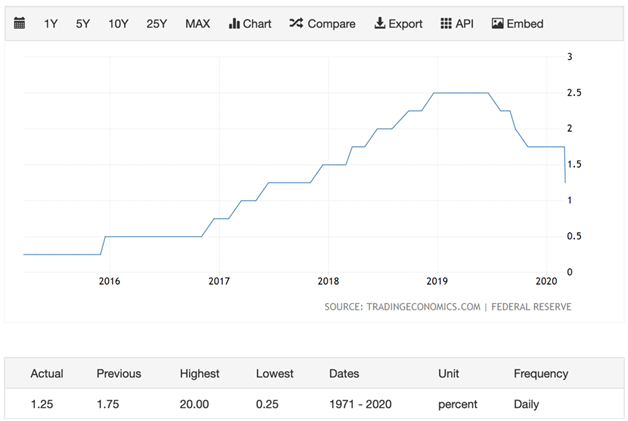Click the Actual column header
The width and height of the screenshot is (628, 421).
coord(47,374)
